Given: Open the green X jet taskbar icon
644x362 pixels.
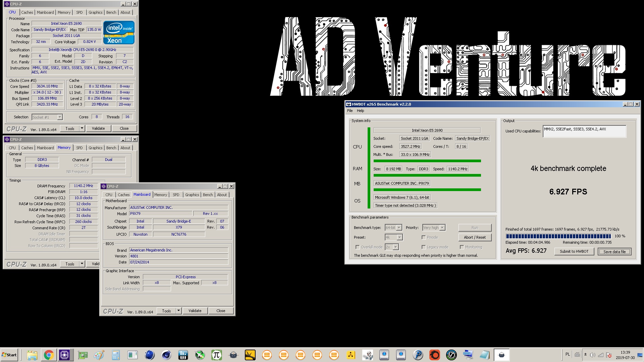Looking at the screenshot, I should click(200, 355).
